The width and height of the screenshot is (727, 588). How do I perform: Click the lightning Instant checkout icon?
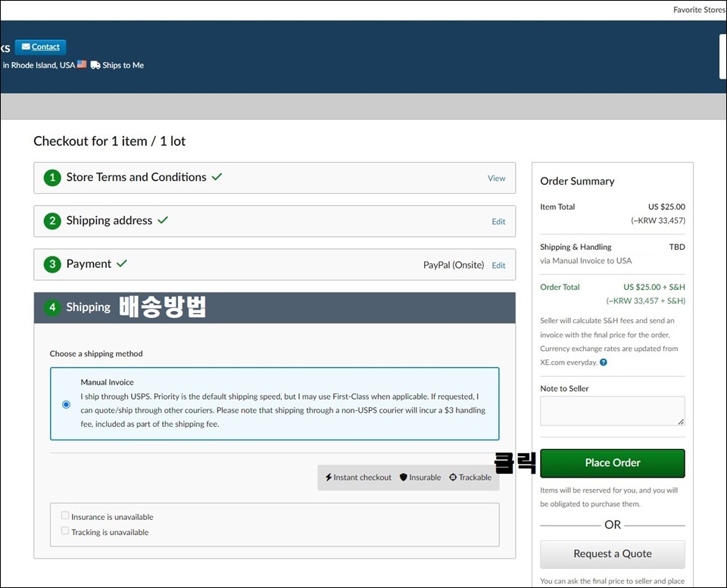(328, 478)
